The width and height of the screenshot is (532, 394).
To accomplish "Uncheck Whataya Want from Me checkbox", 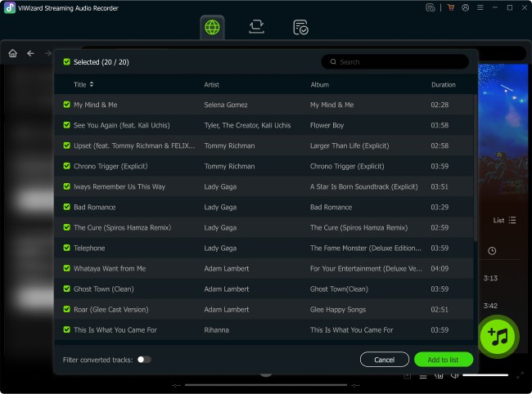I will point(66,268).
